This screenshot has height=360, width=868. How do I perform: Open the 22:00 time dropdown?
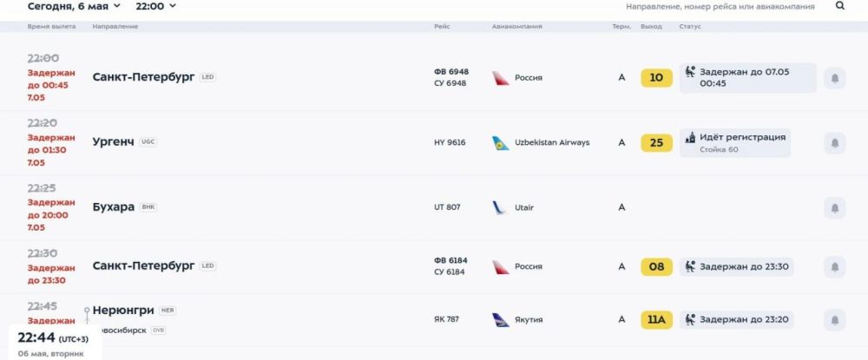(156, 6)
